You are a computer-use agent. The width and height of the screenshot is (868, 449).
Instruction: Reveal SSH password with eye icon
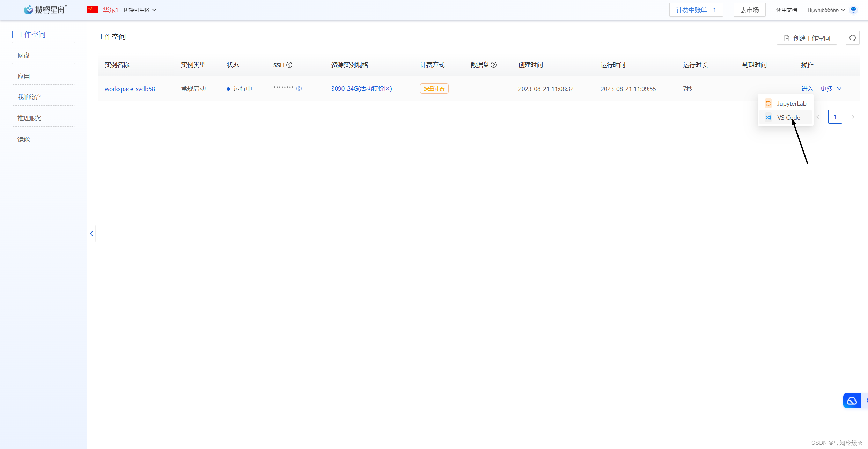[299, 89]
